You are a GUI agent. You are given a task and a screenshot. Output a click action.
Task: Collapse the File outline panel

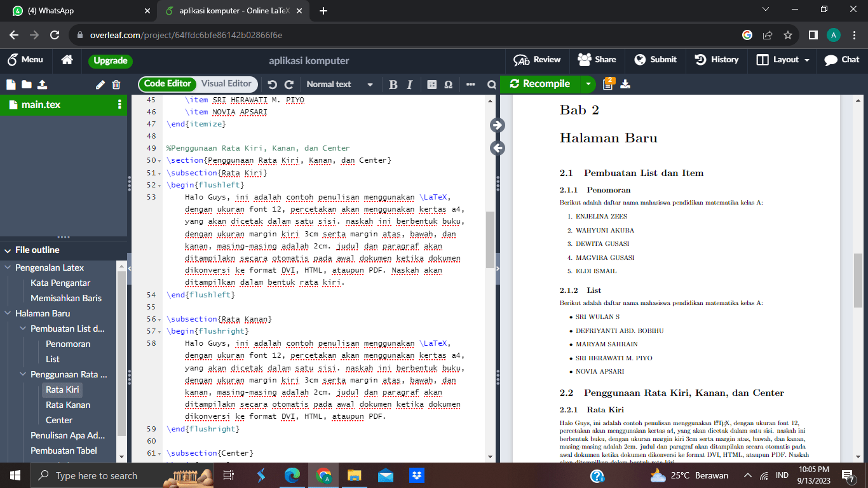(9, 250)
